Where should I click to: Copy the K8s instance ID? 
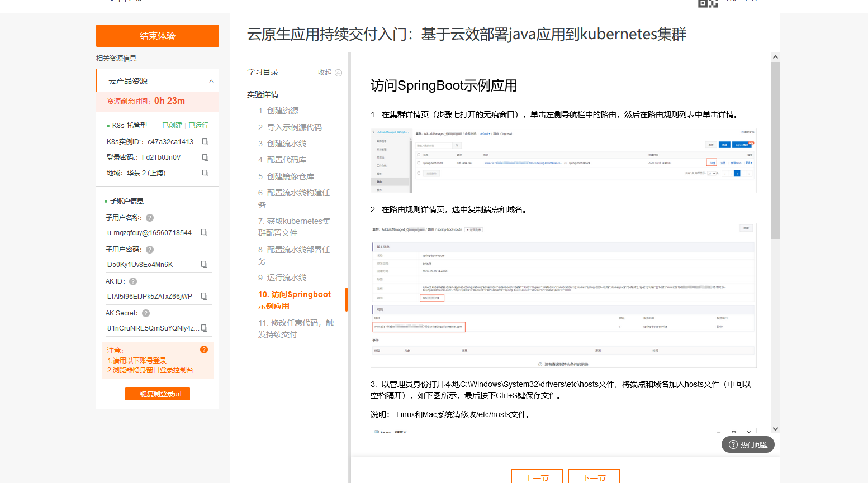pyautogui.click(x=205, y=142)
